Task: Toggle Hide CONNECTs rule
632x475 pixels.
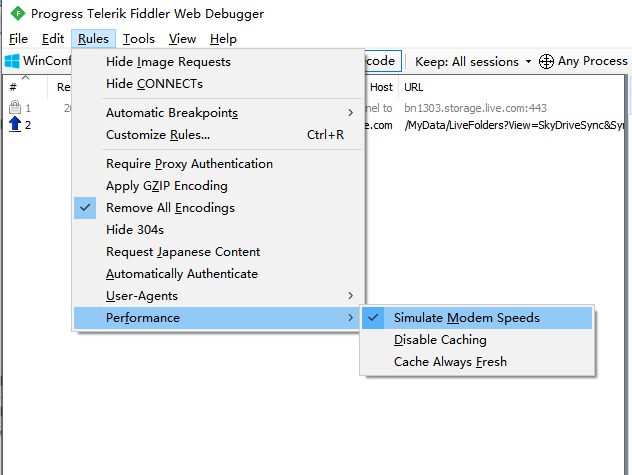Action: coord(218,83)
